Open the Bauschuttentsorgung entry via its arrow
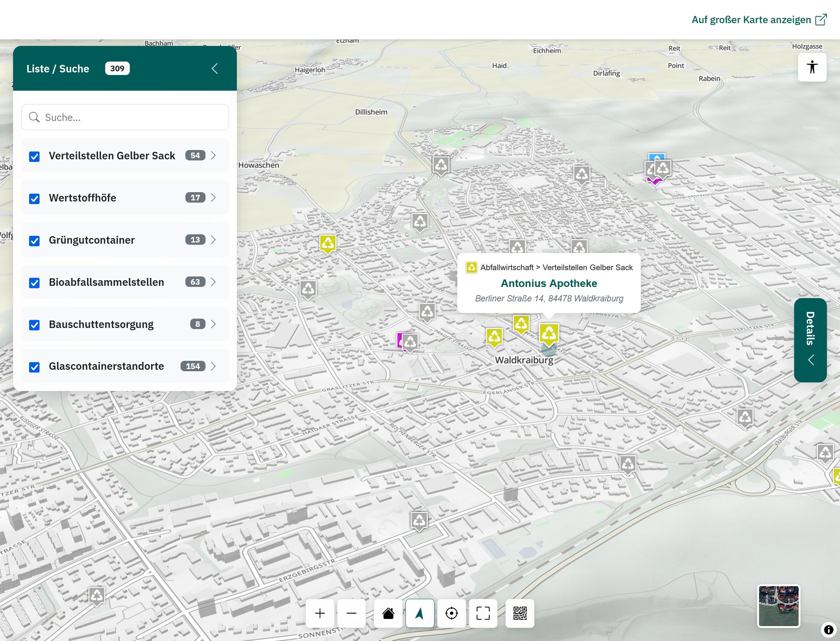 pyautogui.click(x=213, y=324)
